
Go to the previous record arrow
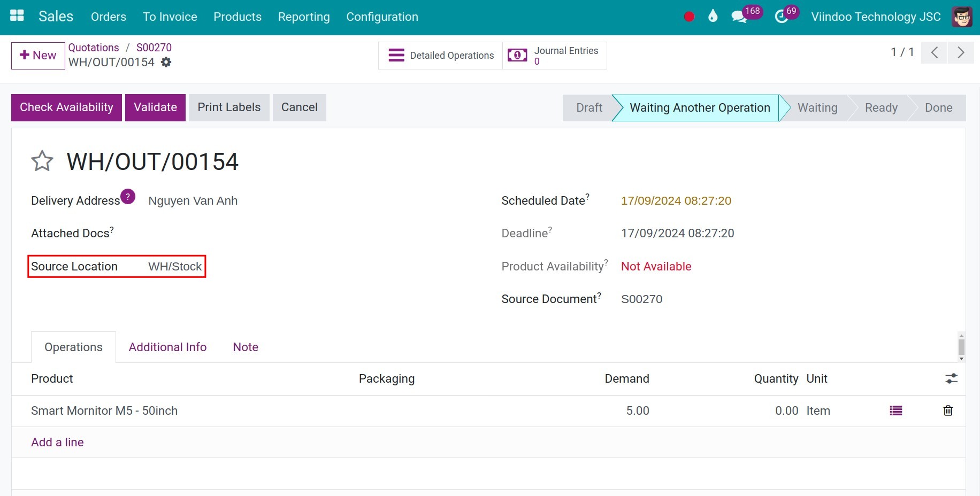(x=935, y=52)
